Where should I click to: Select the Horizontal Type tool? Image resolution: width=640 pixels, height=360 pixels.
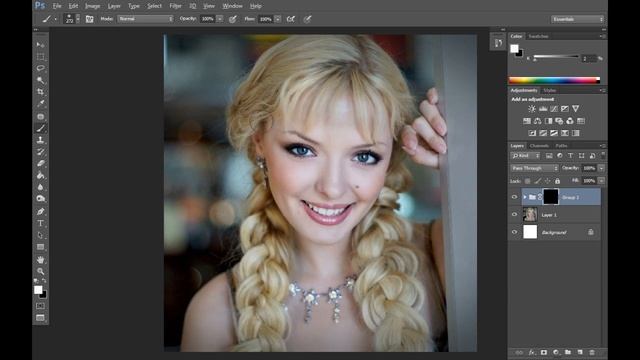40,223
